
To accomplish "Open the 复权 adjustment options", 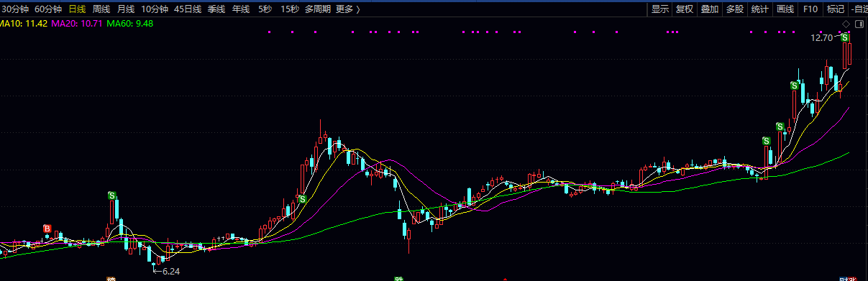I will click(685, 9).
